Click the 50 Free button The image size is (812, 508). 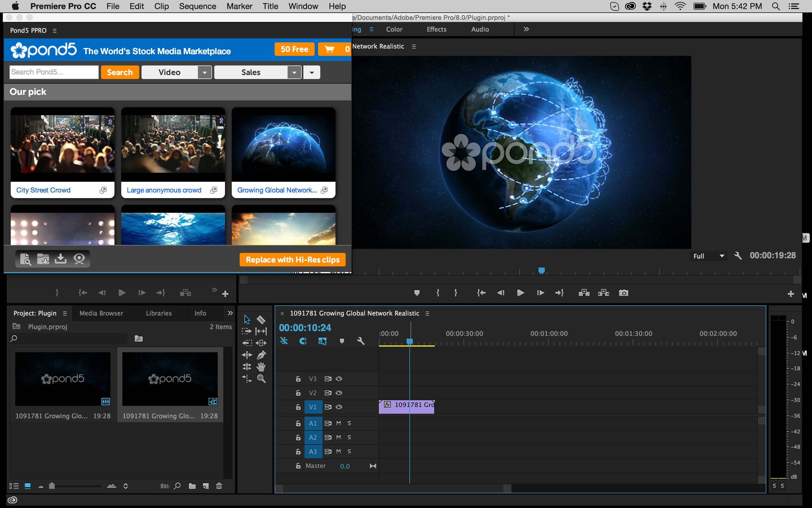pyautogui.click(x=294, y=49)
